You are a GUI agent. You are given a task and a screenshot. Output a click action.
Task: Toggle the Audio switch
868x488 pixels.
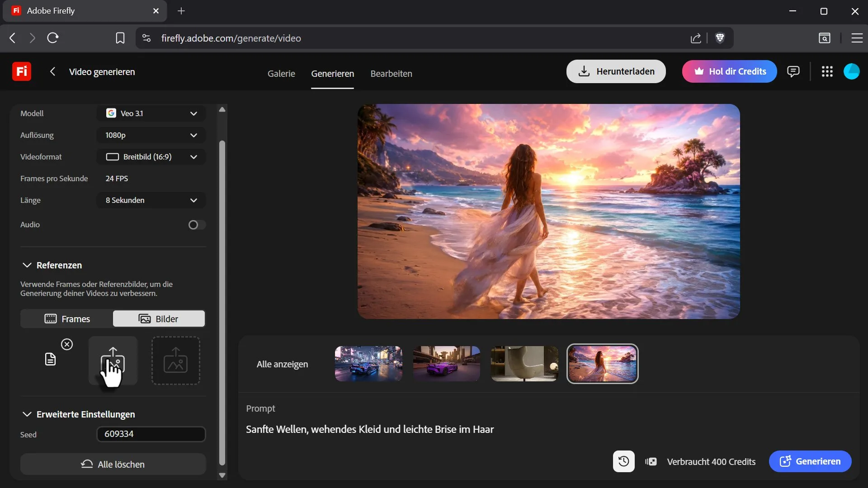(197, 225)
